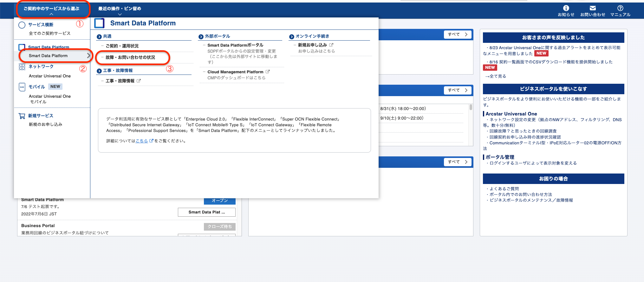
Task: Click external link icon beside Cloud Management Platform
Action: pos(268,72)
